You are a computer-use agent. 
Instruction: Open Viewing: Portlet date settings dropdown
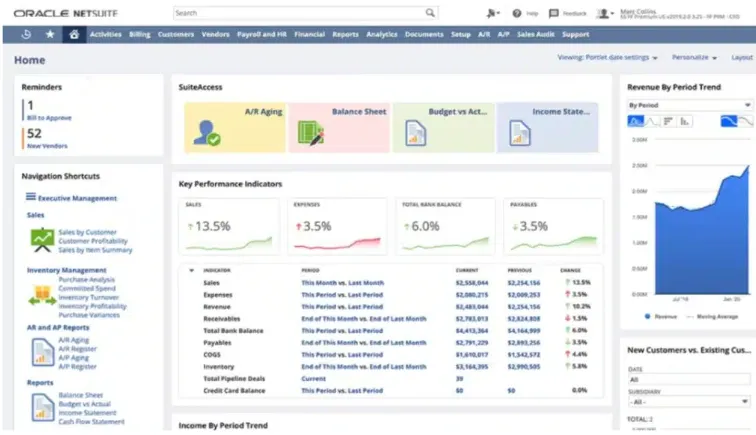[608, 57]
